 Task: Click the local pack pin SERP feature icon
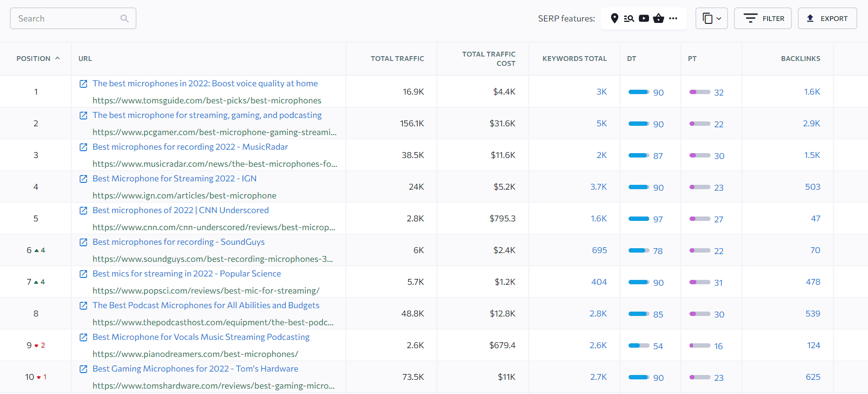tap(614, 19)
